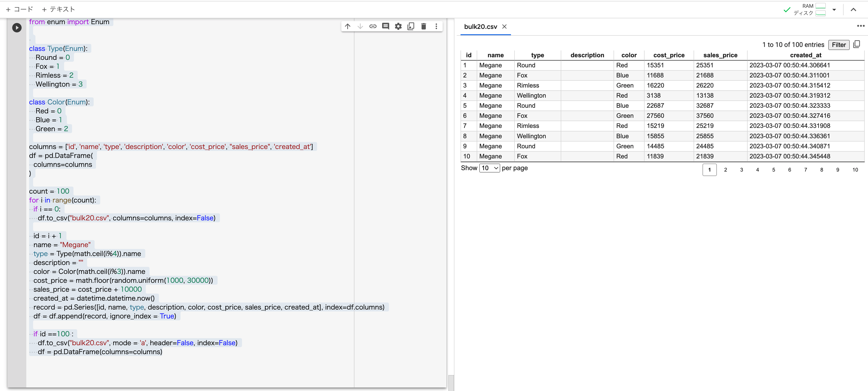Go to page 4 of table

tap(757, 170)
